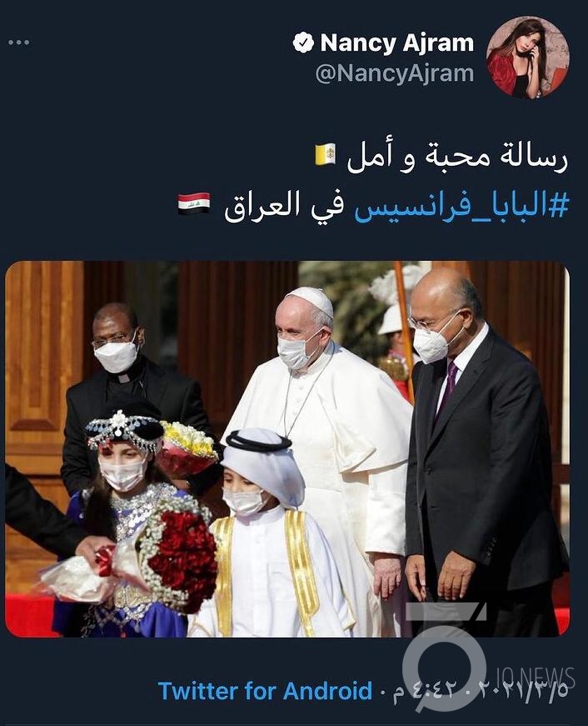Open the attached tweet photo
The width and height of the screenshot is (588, 726).
(287, 449)
